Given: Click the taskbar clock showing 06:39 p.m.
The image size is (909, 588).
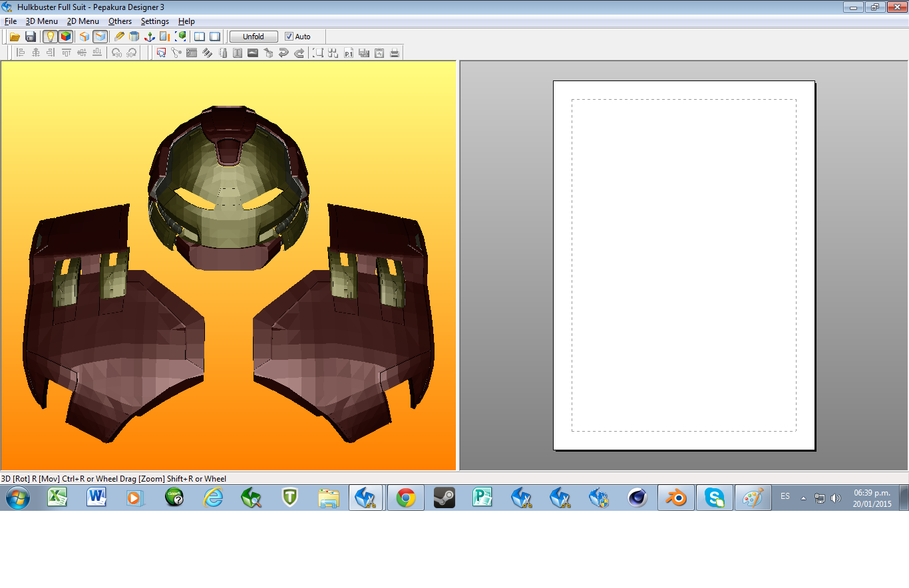Looking at the screenshot, I should tap(872, 498).
